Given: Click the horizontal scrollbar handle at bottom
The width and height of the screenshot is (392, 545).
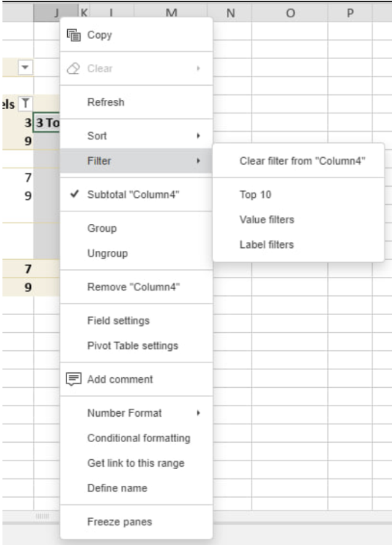Looking at the screenshot, I should pyautogui.click(x=42, y=516).
